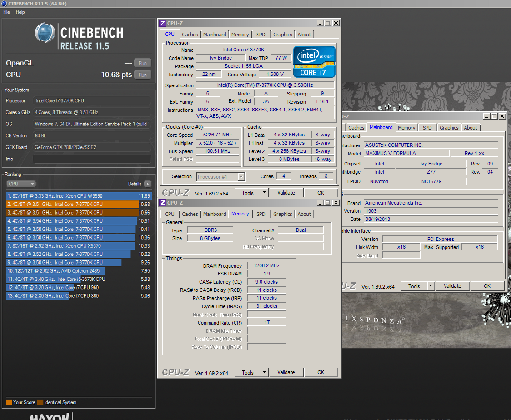Click Validate in top CPU-Z window
Screen dimensions: 511x420
pyautogui.click(x=286, y=193)
